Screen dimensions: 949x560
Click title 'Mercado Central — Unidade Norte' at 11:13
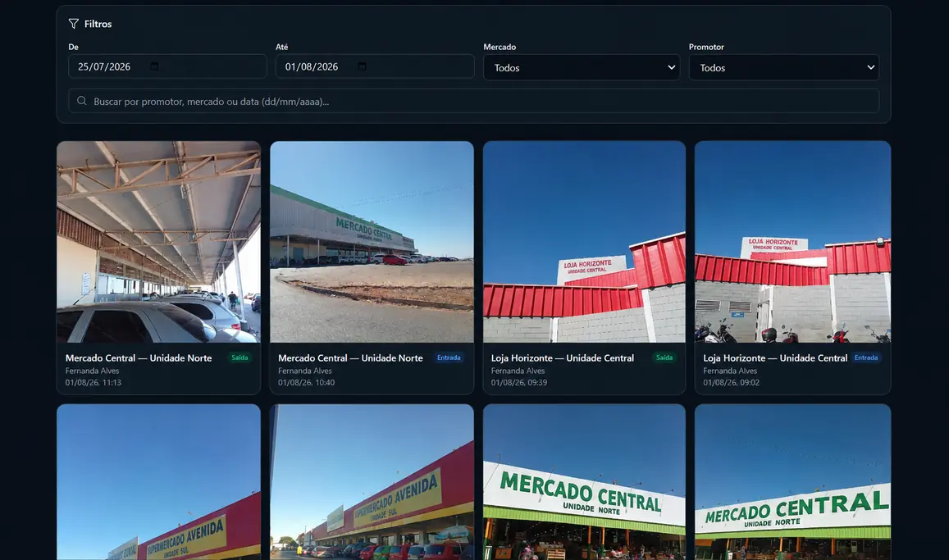(139, 358)
